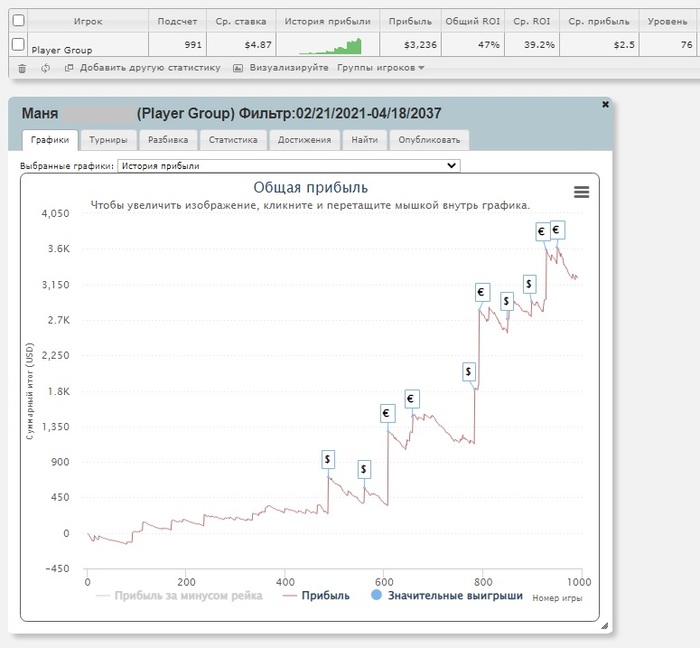Toggle Значительные выигрыши legend item
700x648 pixels.
click(x=447, y=596)
